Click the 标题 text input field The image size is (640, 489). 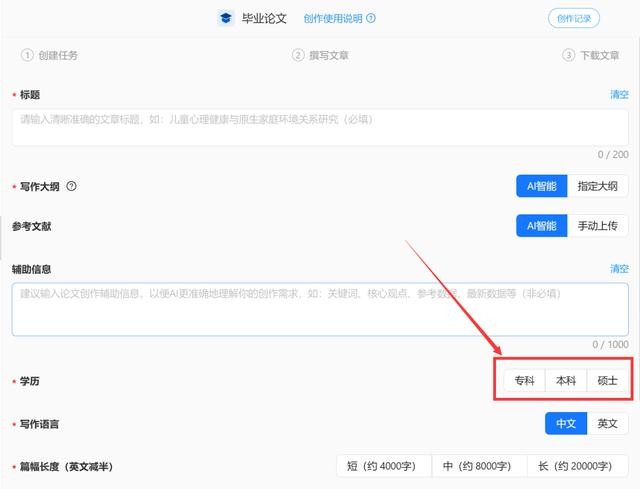(x=320, y=127)
